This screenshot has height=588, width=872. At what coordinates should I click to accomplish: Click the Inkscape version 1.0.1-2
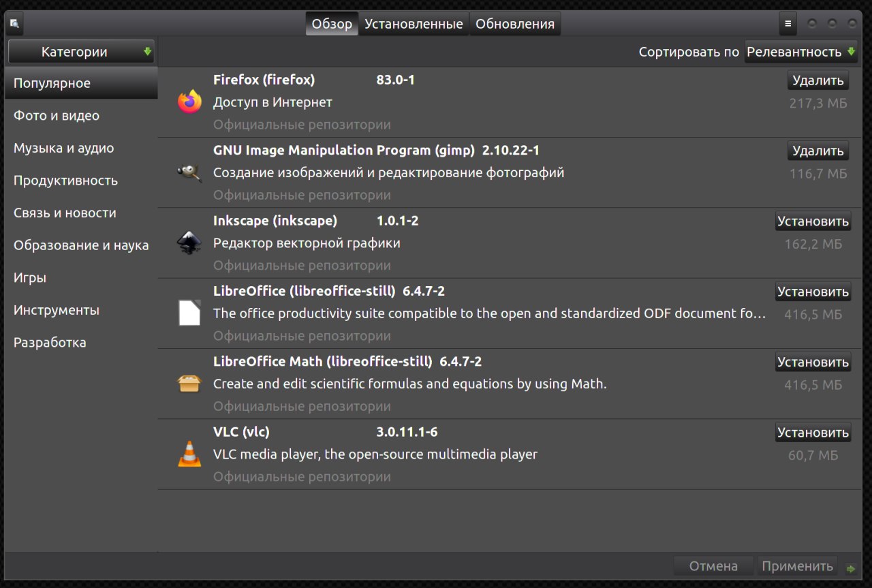point(398,221)
